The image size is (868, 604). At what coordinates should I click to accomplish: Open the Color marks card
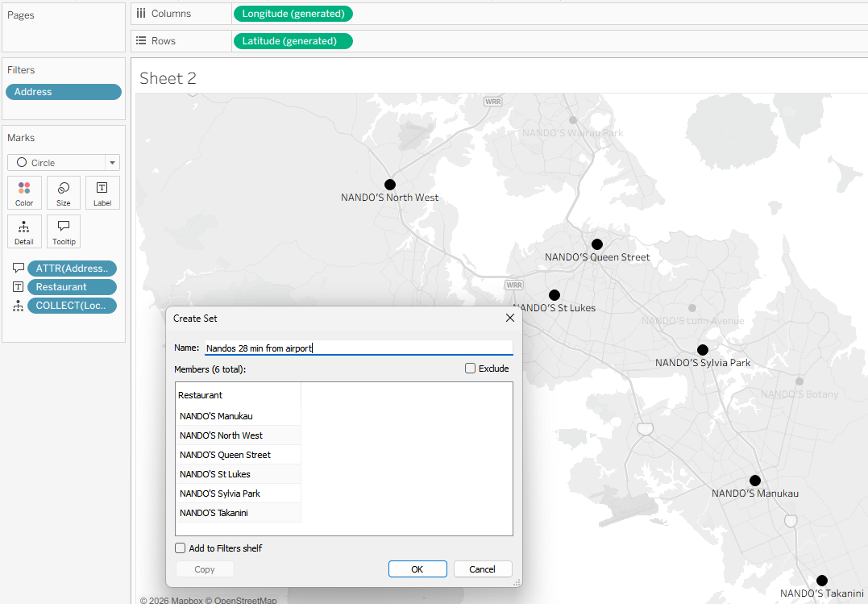point(24,193)
